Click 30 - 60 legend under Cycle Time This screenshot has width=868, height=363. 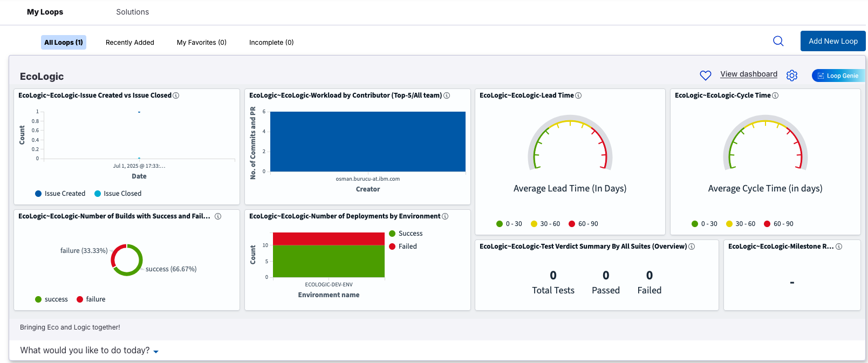pyautogui.click(x=741, y=224)
